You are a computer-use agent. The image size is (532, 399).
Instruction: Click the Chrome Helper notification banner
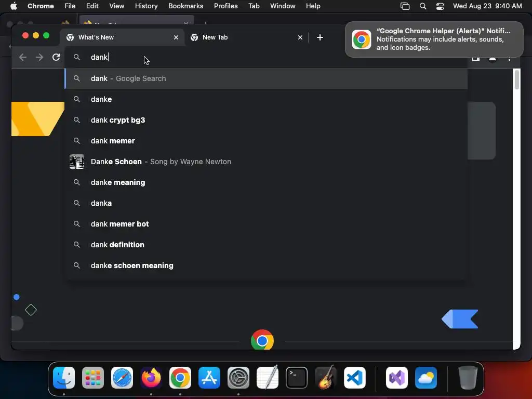click(434, 39)
